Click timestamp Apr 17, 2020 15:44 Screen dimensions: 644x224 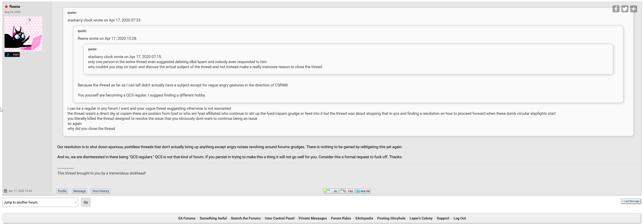(20, 191)
